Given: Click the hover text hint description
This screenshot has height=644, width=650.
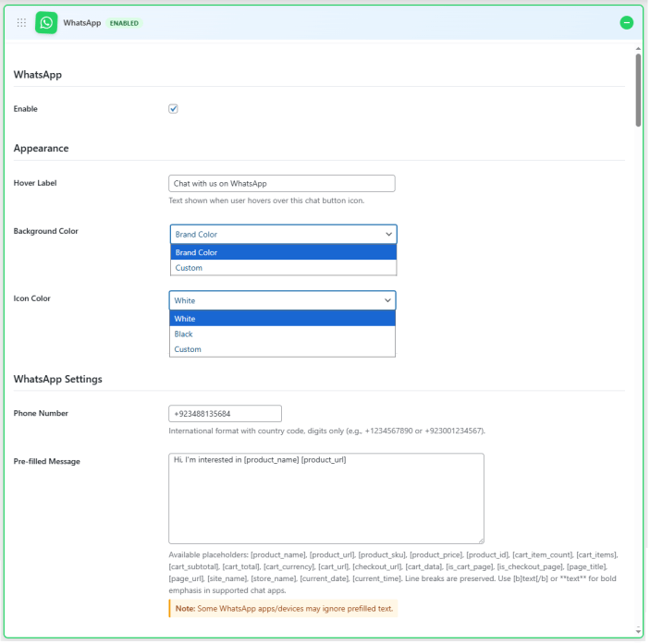Looking at the screenshot, I should 267,200.
